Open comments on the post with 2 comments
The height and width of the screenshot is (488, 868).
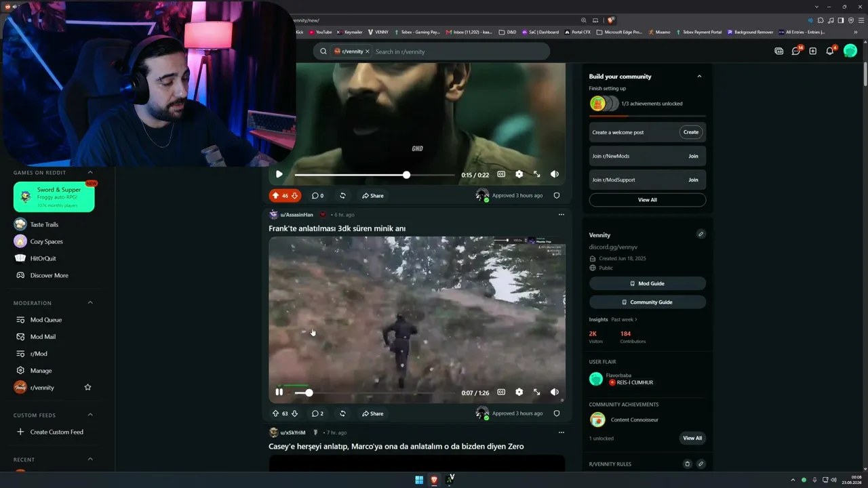pyautogui.click(x=317, y=413)
